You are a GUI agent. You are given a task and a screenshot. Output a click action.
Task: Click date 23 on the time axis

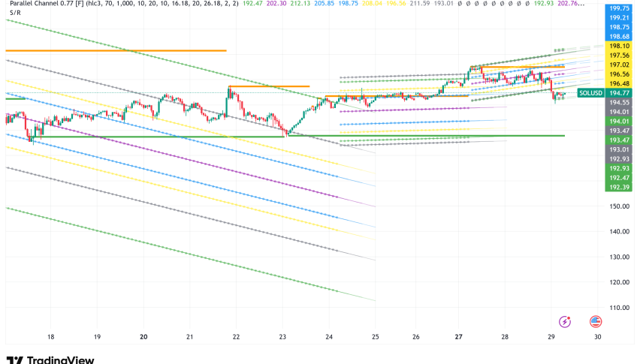click(x=282, y=338)
